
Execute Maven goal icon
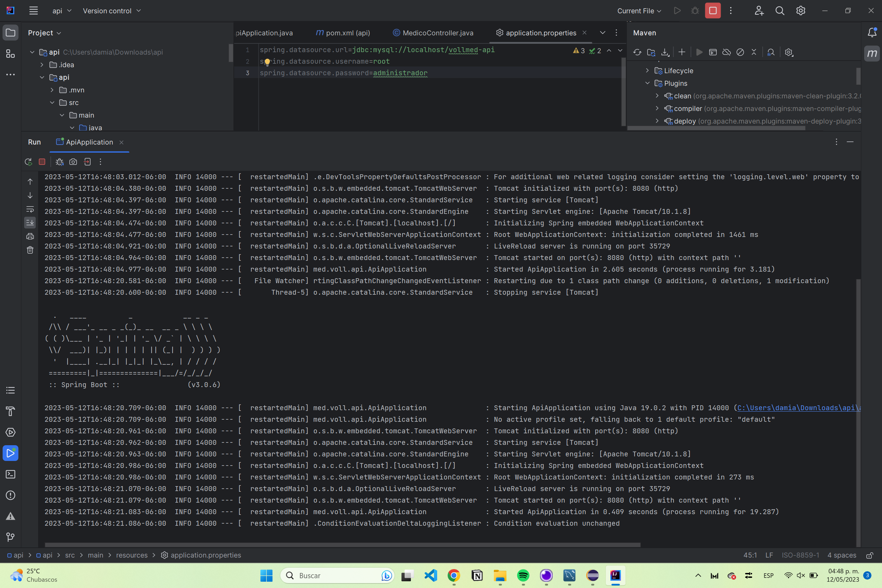point(713,52)
